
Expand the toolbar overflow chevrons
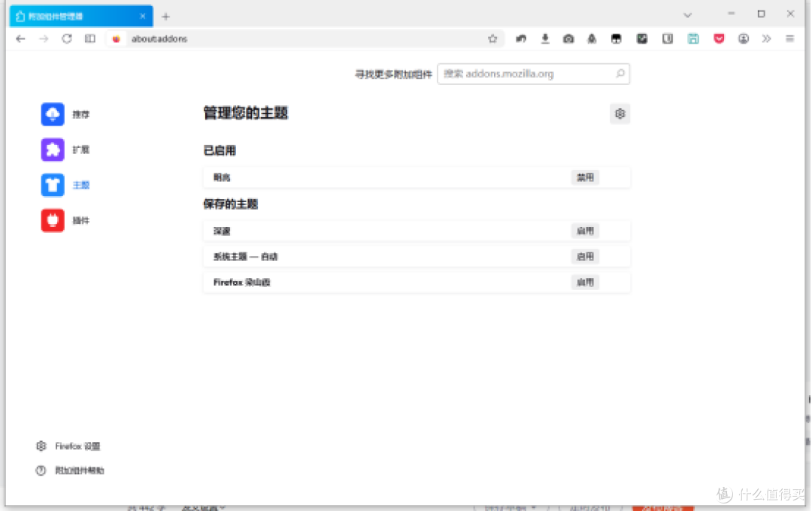(766, 39)
